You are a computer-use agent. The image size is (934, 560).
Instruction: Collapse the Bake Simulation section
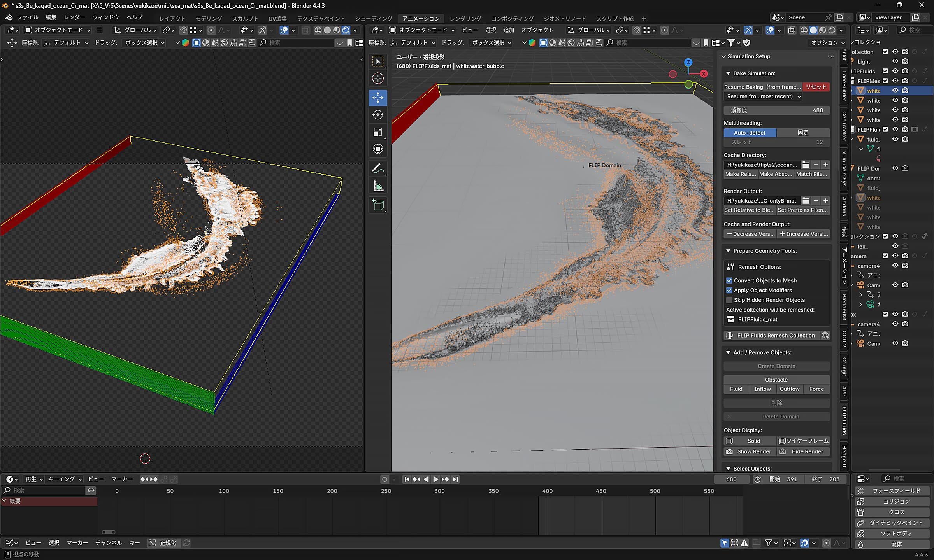pyautogui.click(x=728, y=73)
